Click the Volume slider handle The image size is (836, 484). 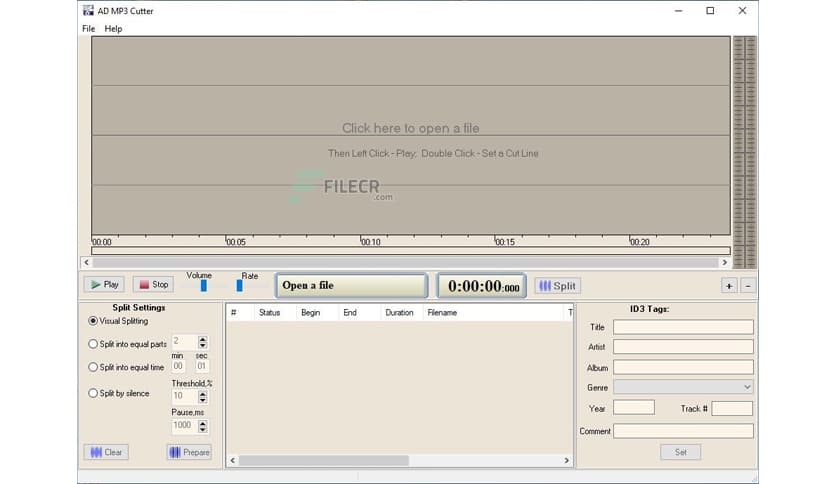pyautogui.click(x=204, y=286)
